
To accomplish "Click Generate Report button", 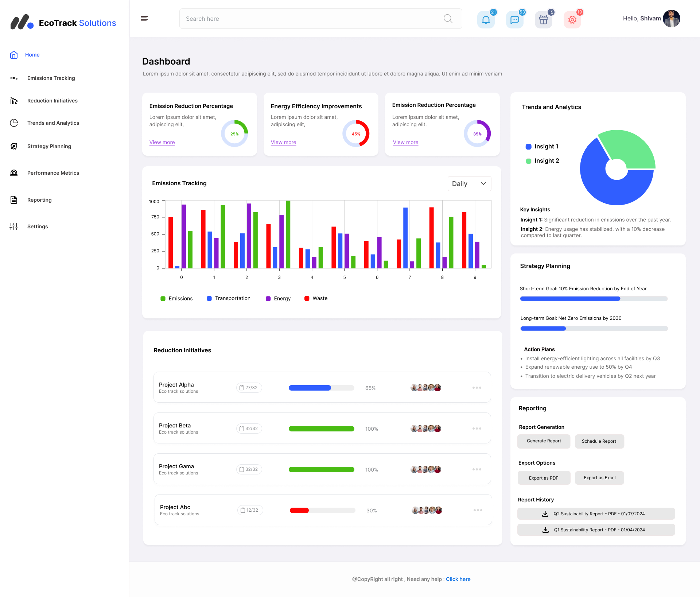I will (544, 441).
